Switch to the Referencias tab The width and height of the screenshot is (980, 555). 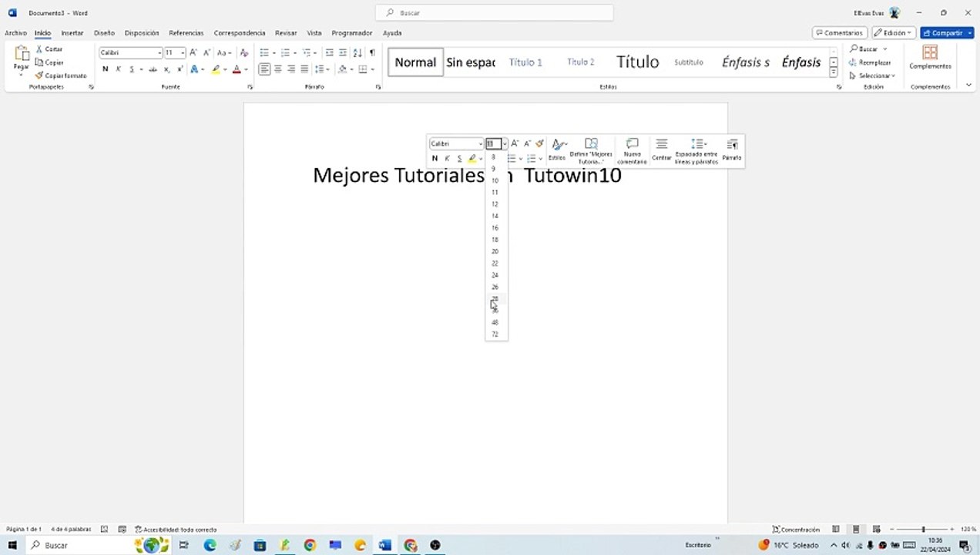point(186,33)
